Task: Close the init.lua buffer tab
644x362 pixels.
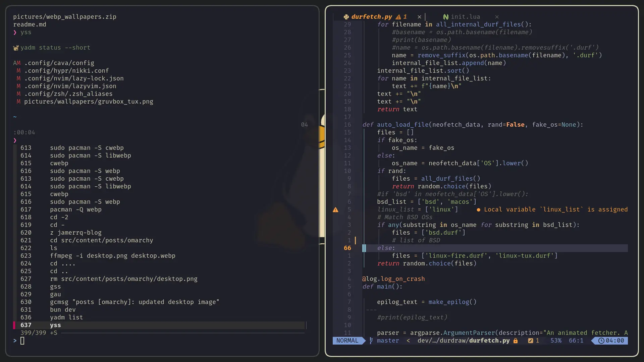Action: click(x=497, y=17)
